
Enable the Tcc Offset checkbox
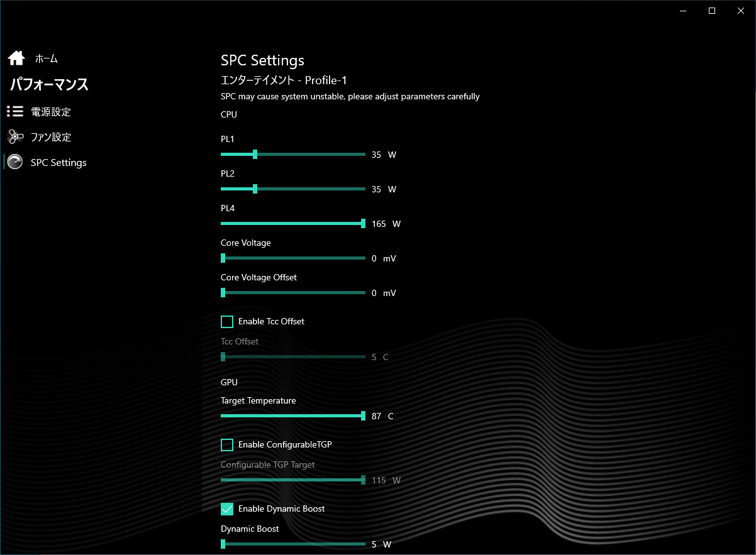(227, 322)
